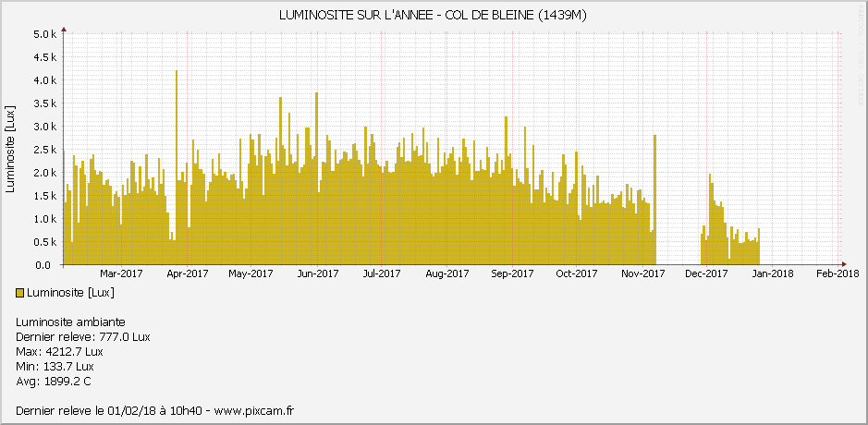Click the 5.0 k y-axis tick label
This screenshot has height=425, width=868.
(x=45, y=34)
